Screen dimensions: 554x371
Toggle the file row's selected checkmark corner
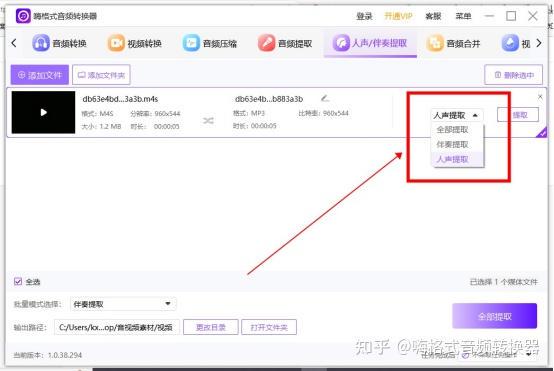click(542, 132)
